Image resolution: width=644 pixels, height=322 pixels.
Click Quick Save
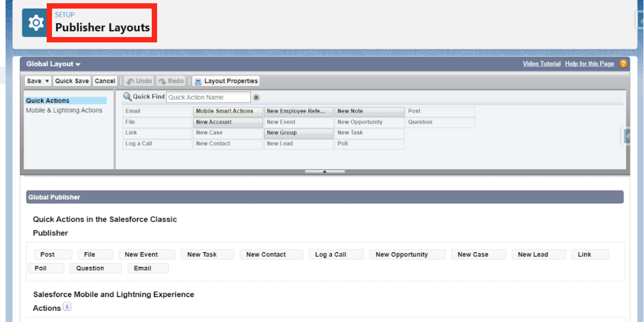click(x=72, y=81)
